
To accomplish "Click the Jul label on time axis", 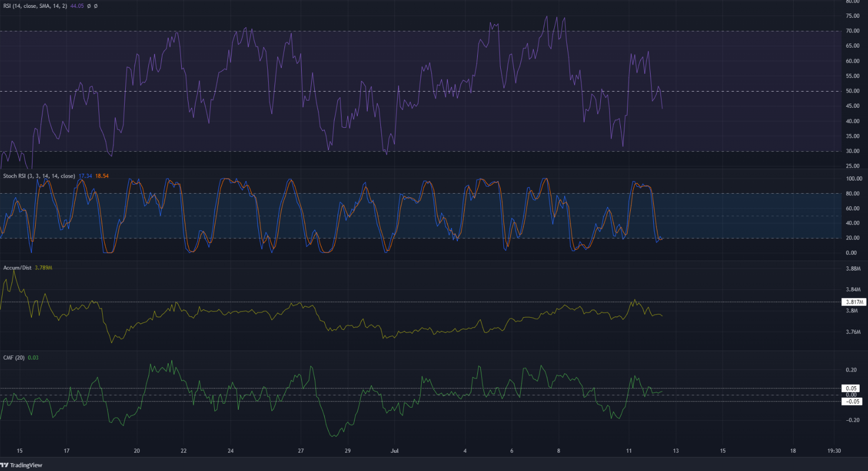I will pyautogui.click(x=394, y=451).
